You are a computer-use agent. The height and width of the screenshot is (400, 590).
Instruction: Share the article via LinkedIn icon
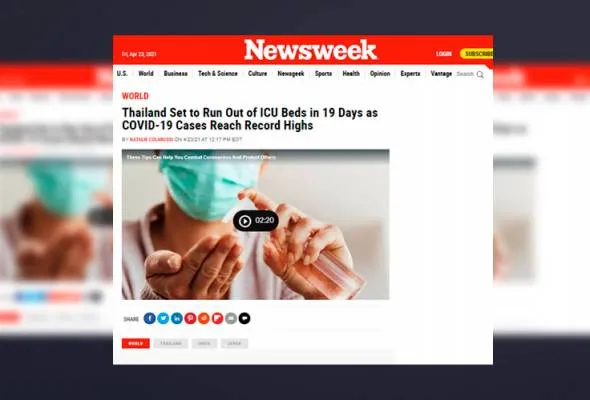[x=176, y=318]
